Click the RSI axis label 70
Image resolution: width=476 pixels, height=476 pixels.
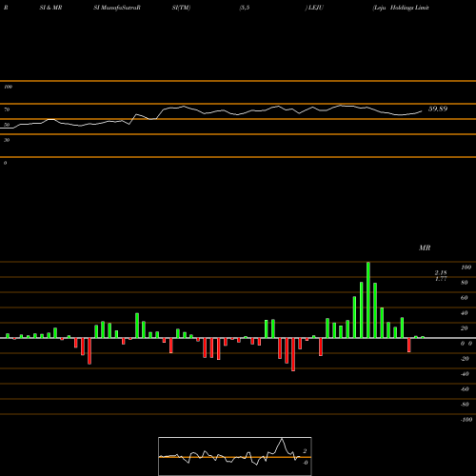pyautogui.click(x=7, y=109)
